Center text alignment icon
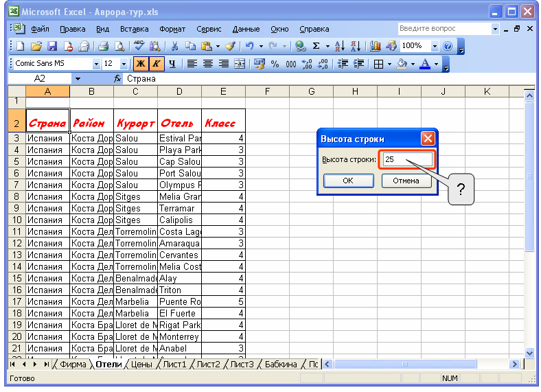 (208, 64)
